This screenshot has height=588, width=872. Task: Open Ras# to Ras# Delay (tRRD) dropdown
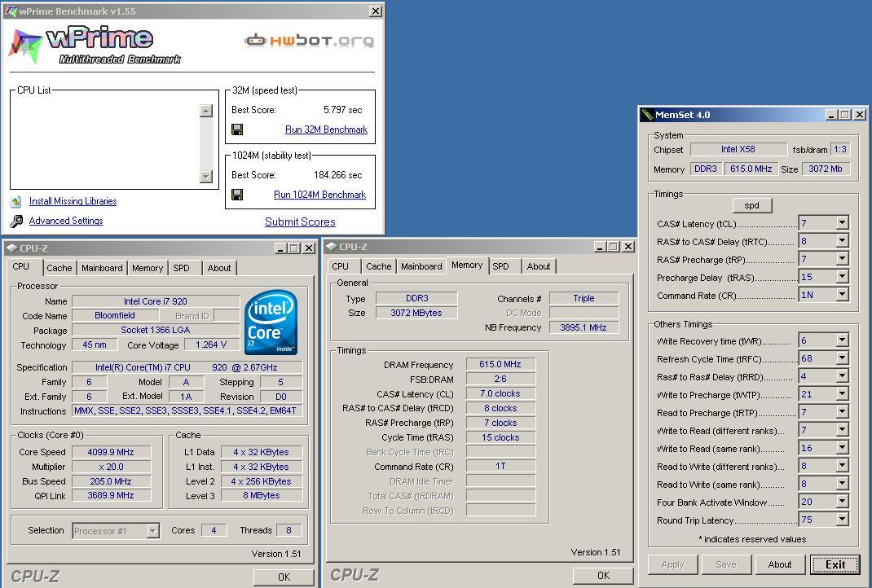pyautogui.click(x=842, y=376)
